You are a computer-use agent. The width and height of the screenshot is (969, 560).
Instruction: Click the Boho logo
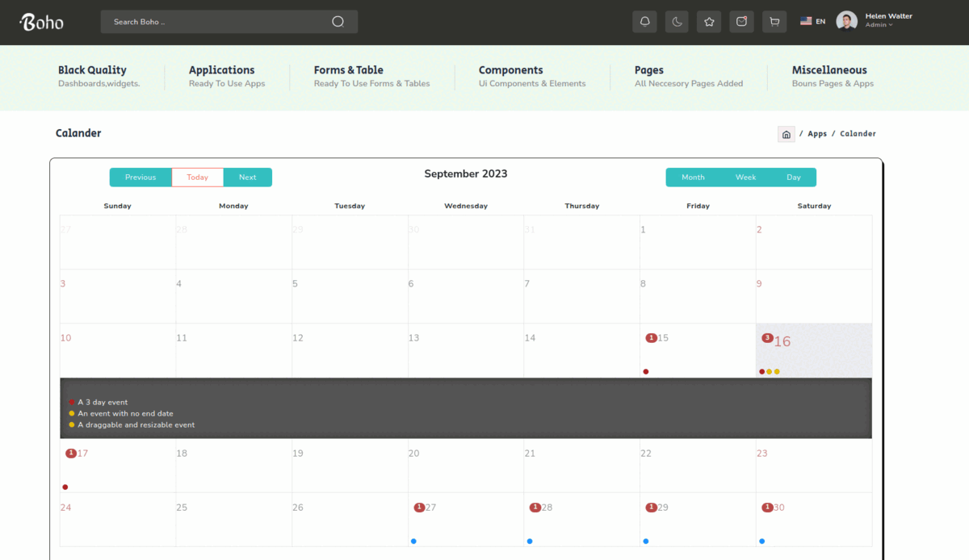point(42,22)
